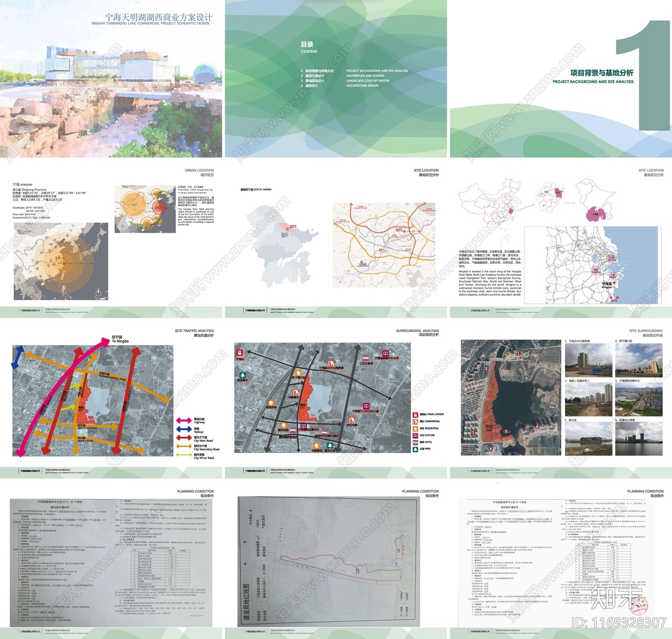Click red marker 5 on the satellite image
672x639 pixels.
506,431
